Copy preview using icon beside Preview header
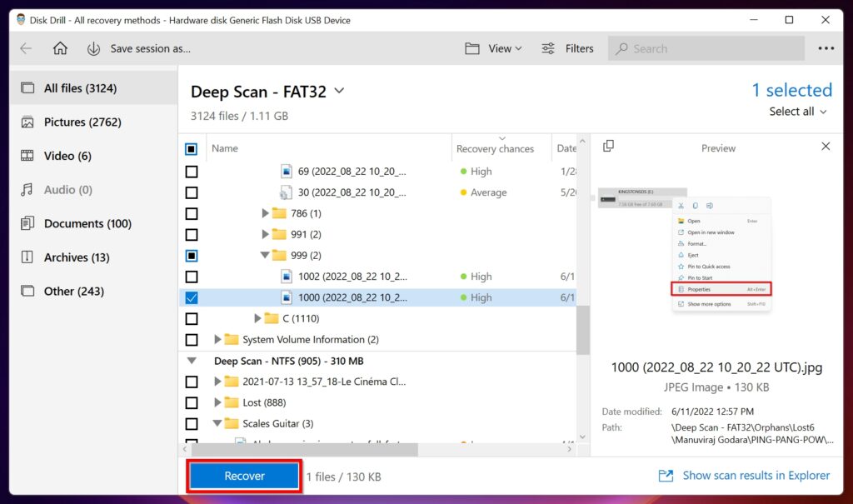Image resolution: width=853 pixels, height=504 pixels. tap(609, 145)
